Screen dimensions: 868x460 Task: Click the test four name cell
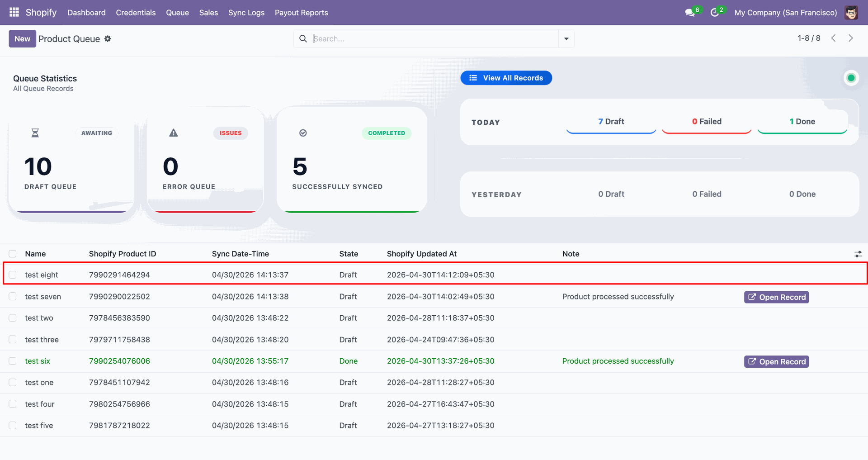tap(40, 404)
